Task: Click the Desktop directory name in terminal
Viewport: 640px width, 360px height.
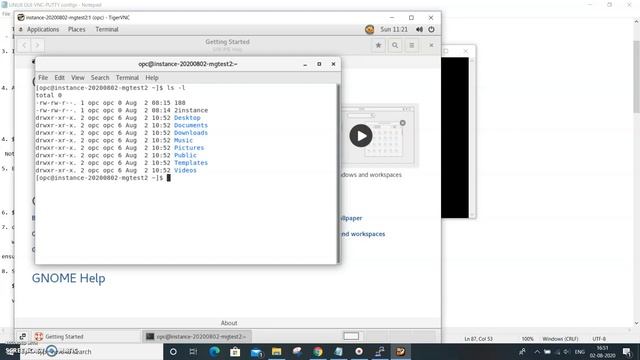Action: coord(187,118)
